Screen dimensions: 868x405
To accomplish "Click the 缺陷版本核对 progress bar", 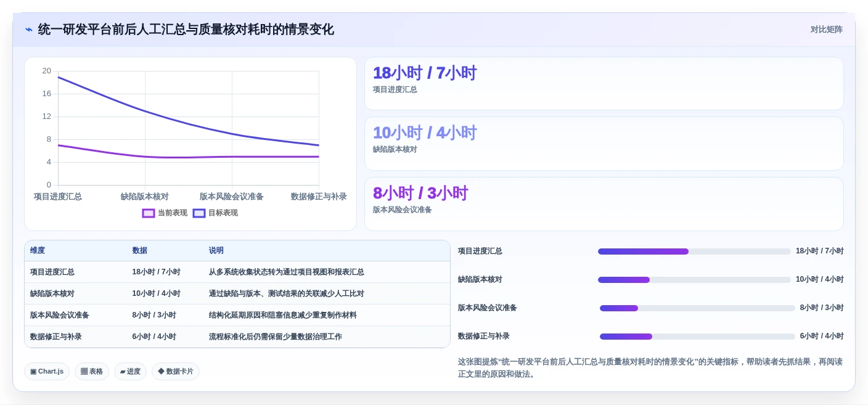I will pos(694,280).
